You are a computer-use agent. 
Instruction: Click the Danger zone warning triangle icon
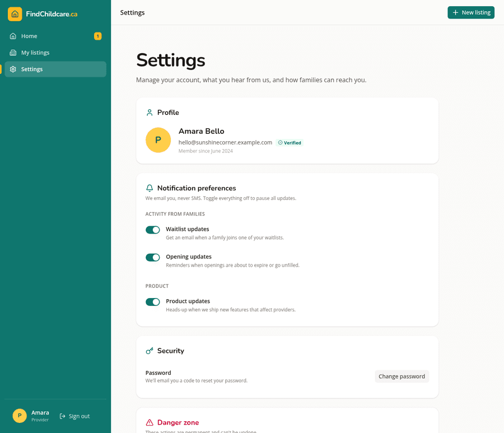tap(150, 422)
